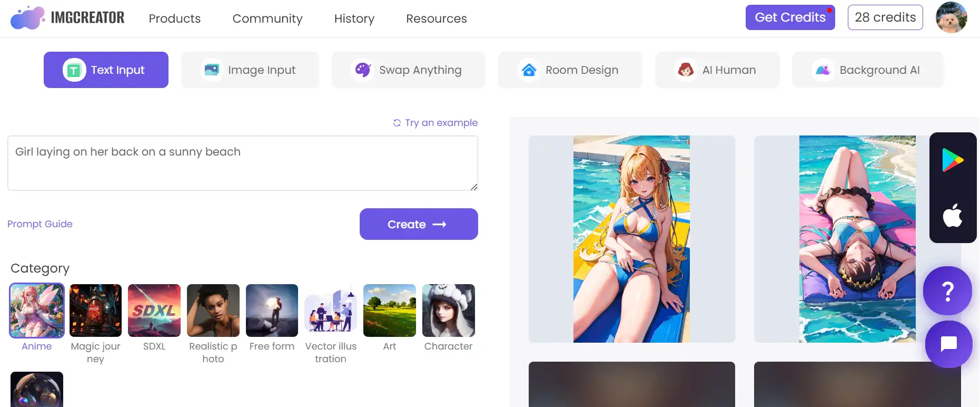Open the Community menu
The image size is (980, 407).
(268, 18)
